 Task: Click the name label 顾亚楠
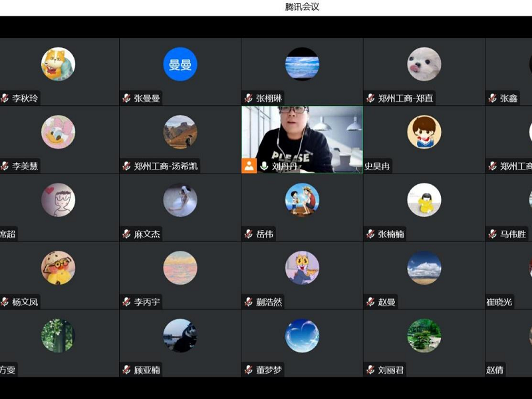point(147,370)
